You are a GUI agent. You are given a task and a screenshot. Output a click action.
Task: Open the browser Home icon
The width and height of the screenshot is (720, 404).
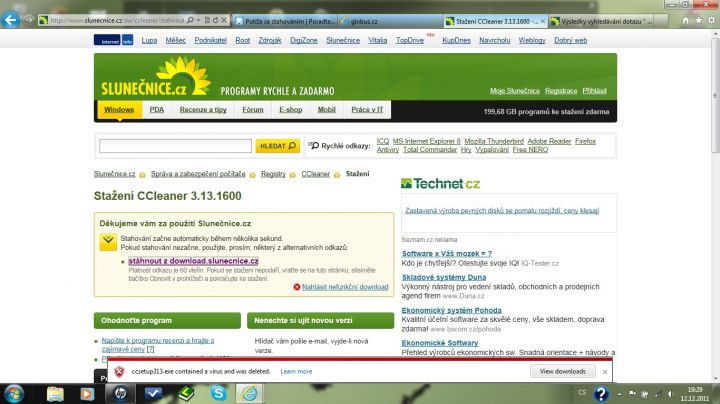point(685,20)
